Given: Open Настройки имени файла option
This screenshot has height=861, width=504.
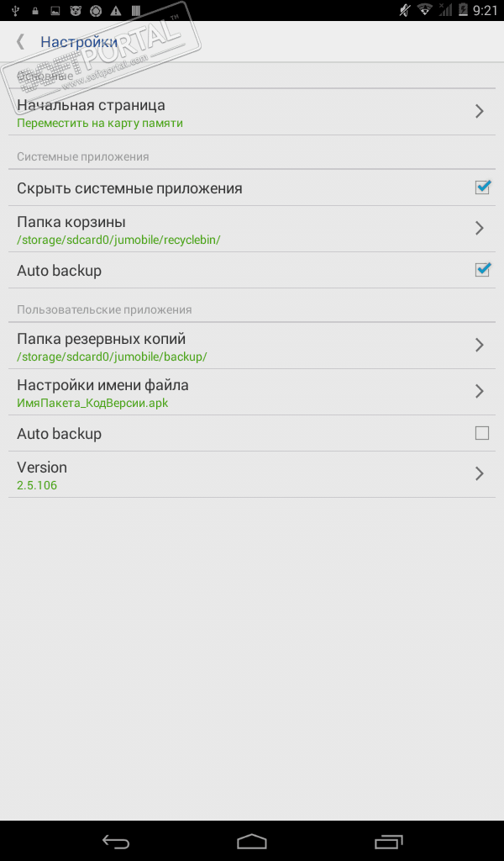Looking at the screenshot, I should (102, 391).
